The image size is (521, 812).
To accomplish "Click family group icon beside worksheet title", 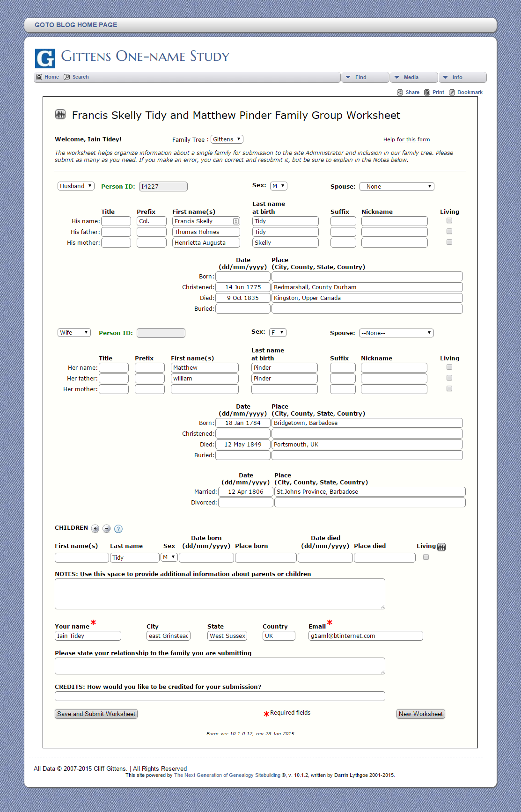I will [x=60, y=114].
